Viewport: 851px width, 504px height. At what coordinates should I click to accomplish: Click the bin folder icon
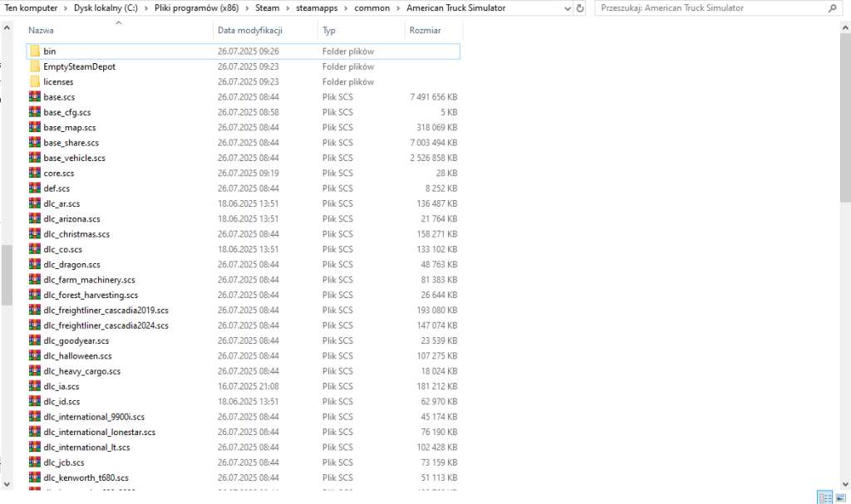click(x=35, y=51)
